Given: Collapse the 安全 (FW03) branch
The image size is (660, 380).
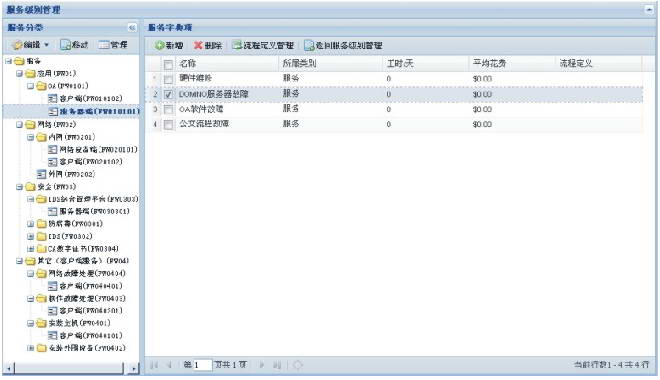Looking at the screenshot, I should pos(19,187).
